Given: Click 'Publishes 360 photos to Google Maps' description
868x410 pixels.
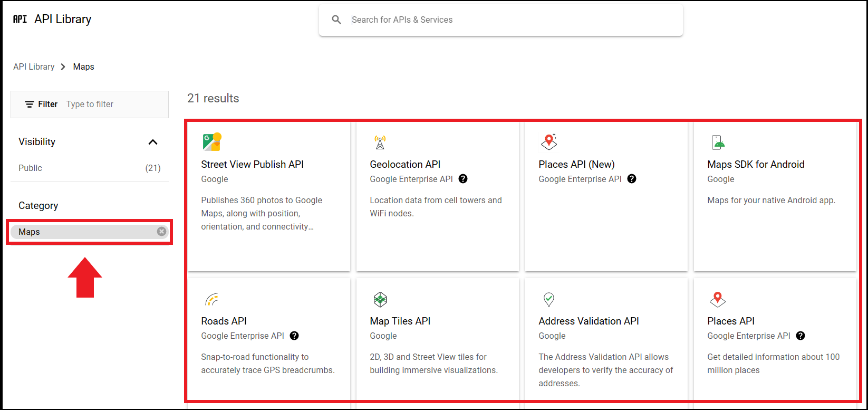Looking at the screenshot, I should pos(262,213).
